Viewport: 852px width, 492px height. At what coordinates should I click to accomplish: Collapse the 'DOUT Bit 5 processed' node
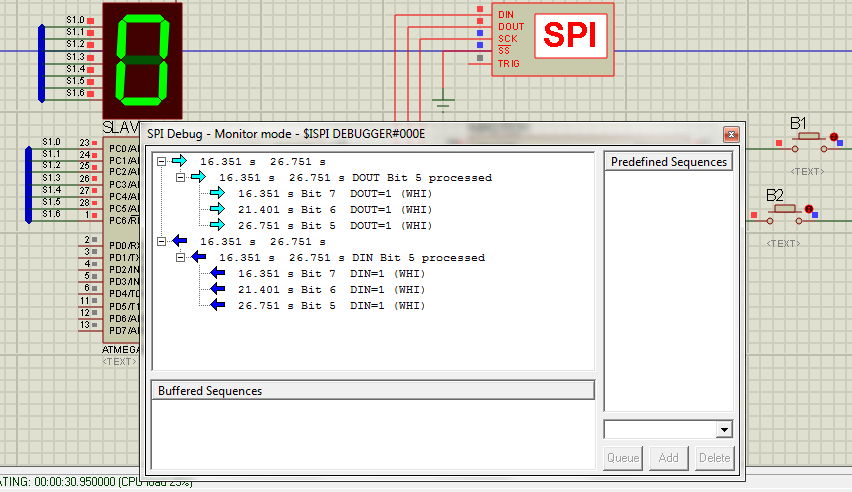click(181, 177)
